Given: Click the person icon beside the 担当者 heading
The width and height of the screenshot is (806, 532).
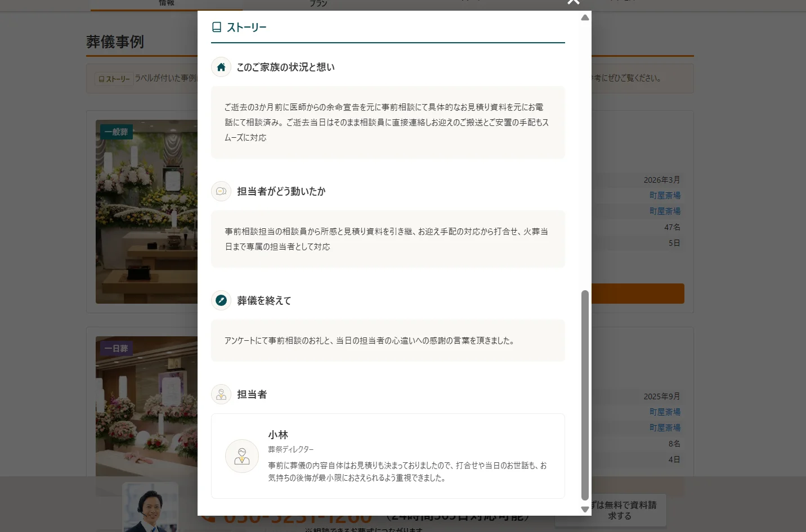Looking at the screenshot, I should tap(221, 394).
